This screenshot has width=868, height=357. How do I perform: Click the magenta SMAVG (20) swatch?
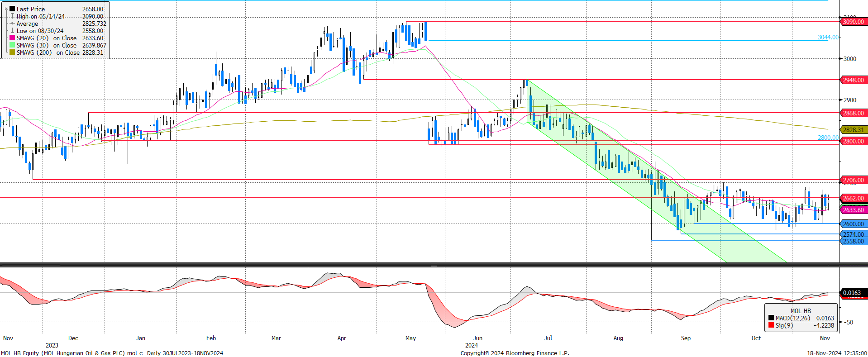(12, 38)
